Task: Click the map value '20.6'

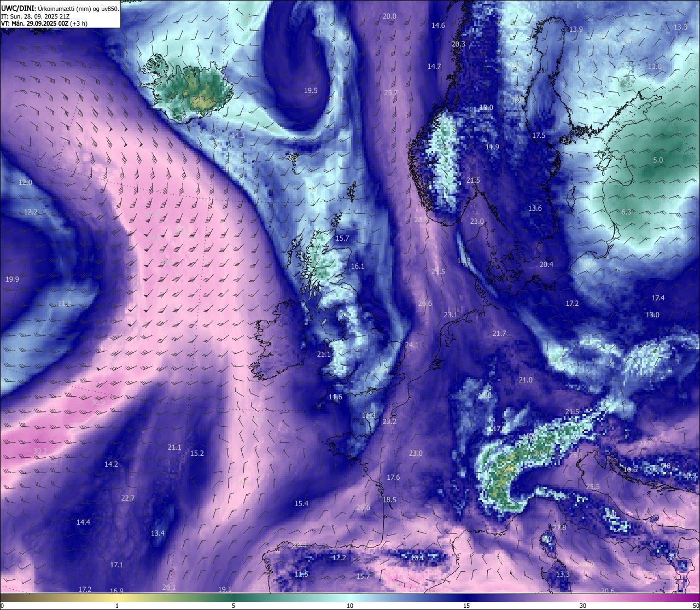Action: pyautogui.click(x=608, y=591)
